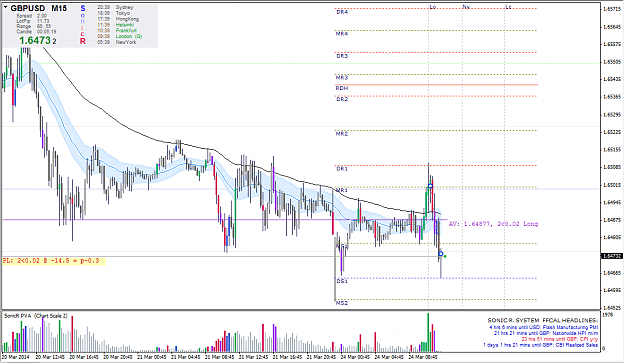Screen dimensions: 625x363
Task: Select the DS1 support level label
Action: pyautogui.click(x=342, y=281)
